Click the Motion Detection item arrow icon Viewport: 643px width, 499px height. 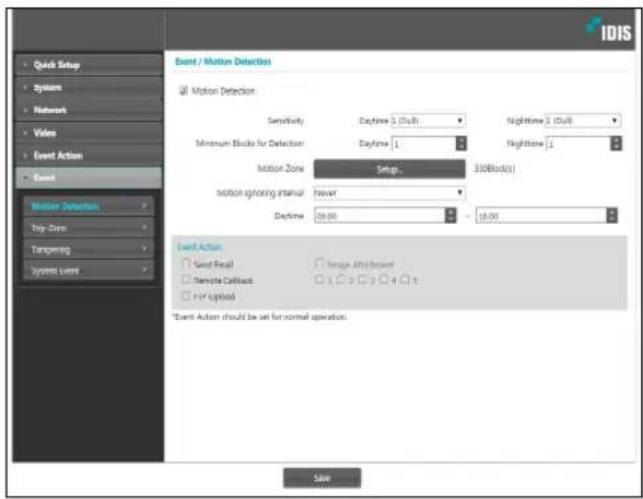pyautogui.click(x=144, y=206)
